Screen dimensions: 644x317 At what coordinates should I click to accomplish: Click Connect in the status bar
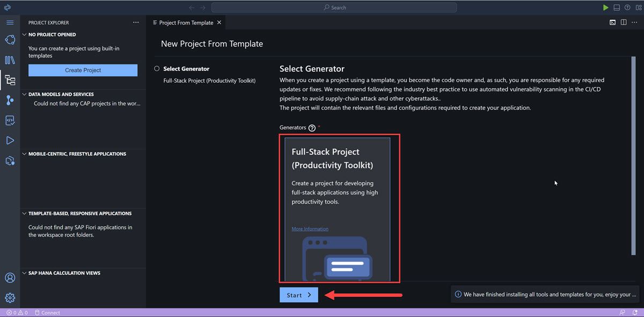[x=47, y=313]
